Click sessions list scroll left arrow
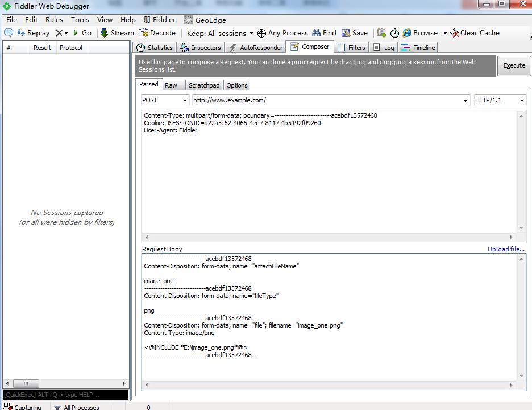 pos(7,383)
